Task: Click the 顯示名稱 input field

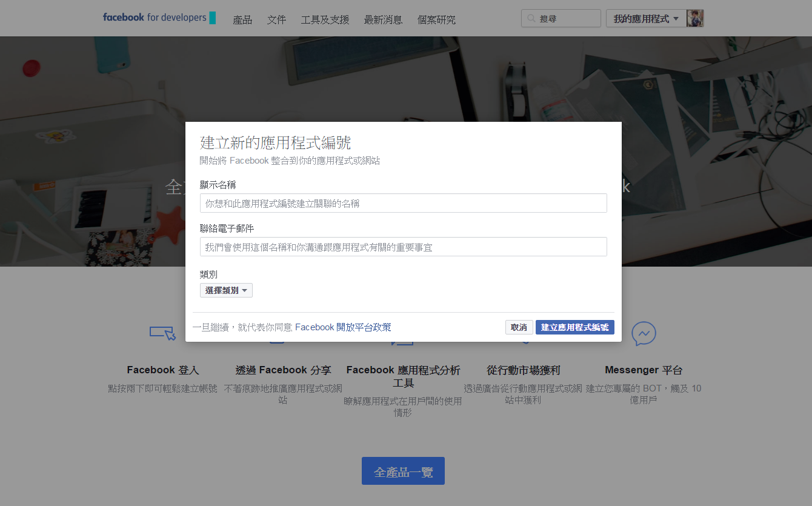Action: coord(404,203)
